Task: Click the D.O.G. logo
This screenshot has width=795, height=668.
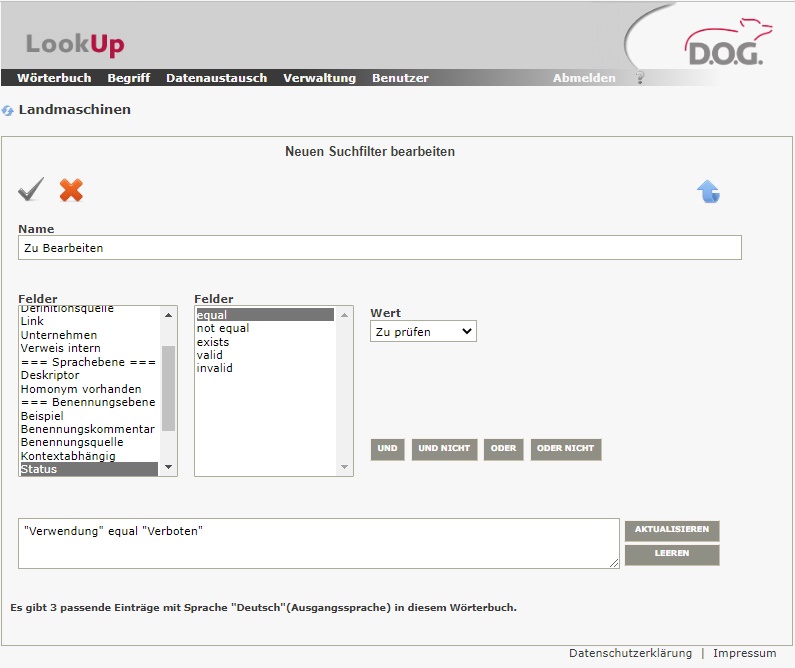Action: click(724, 44)
